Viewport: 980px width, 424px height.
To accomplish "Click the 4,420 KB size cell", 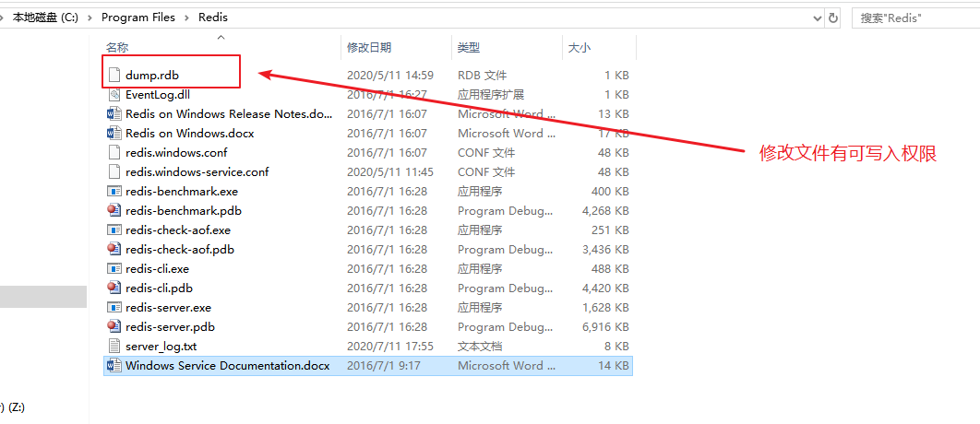I will click(x=605, y=289).
